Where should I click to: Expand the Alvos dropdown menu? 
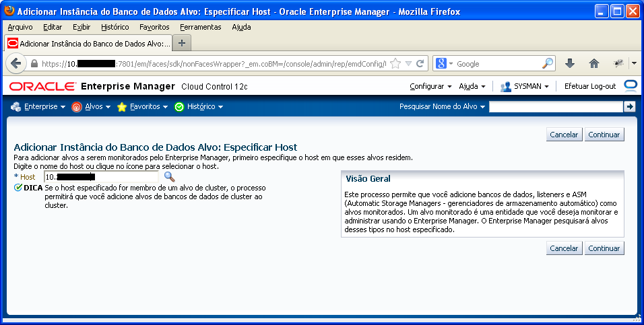[x=108, y=107]
